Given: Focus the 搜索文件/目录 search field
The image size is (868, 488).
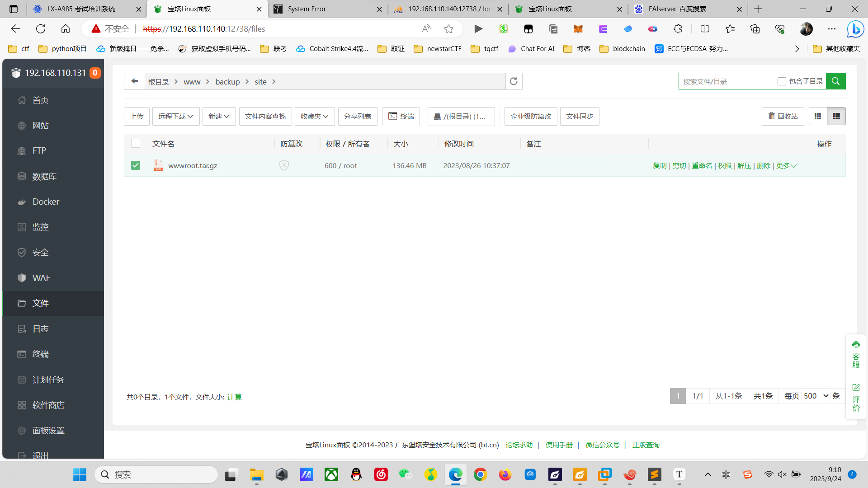Looking at the screenshot, I should (727, 81).
